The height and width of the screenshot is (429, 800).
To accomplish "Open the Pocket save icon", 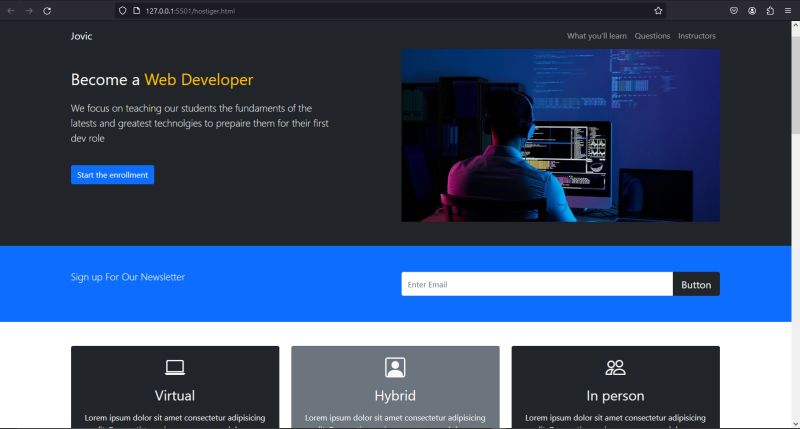I will (734, 11).
